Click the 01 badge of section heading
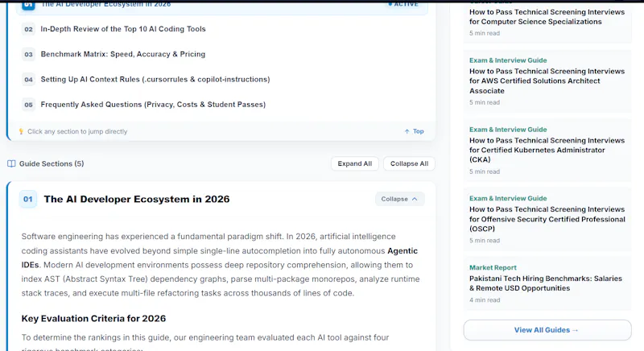 [28, 199]
